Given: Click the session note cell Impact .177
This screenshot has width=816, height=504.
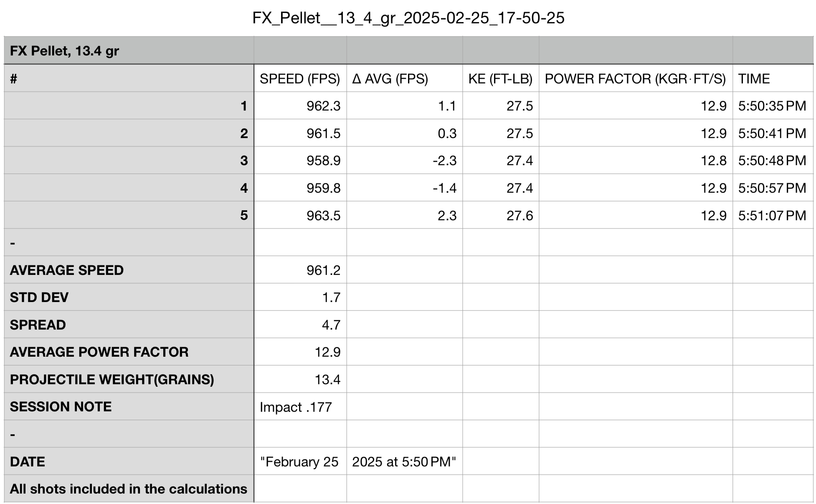Looking at the screenshot, I should pos(300,406).
